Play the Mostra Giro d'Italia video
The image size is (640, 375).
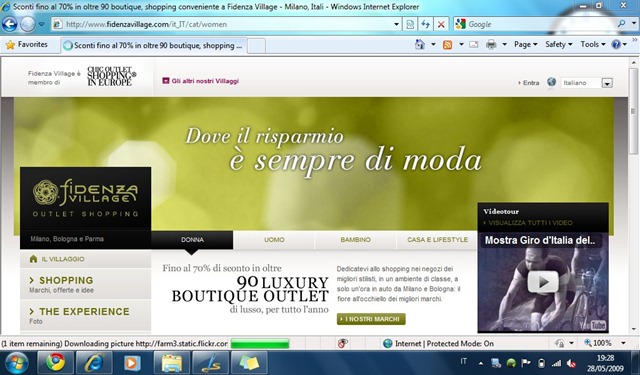542,282
